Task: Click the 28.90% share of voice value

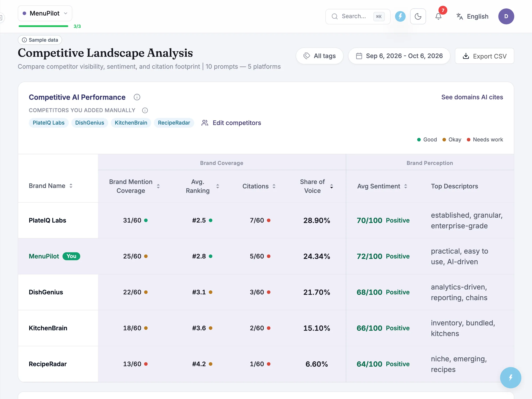Action: pos(317,220)
